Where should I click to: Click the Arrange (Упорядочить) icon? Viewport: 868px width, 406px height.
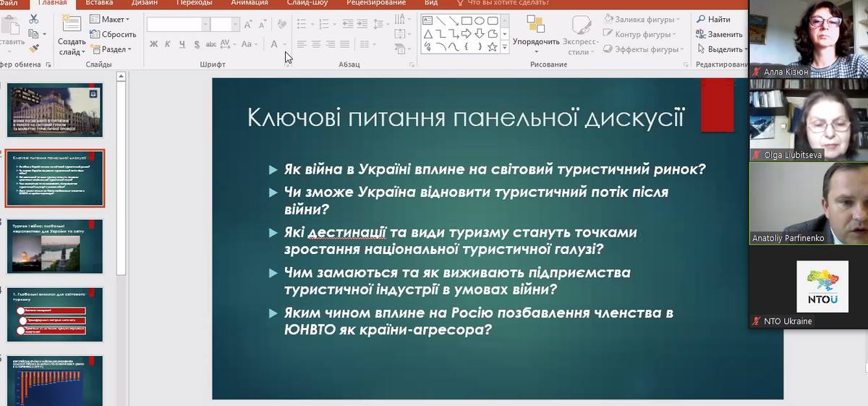pyautogui.click(x=536, y=29)
